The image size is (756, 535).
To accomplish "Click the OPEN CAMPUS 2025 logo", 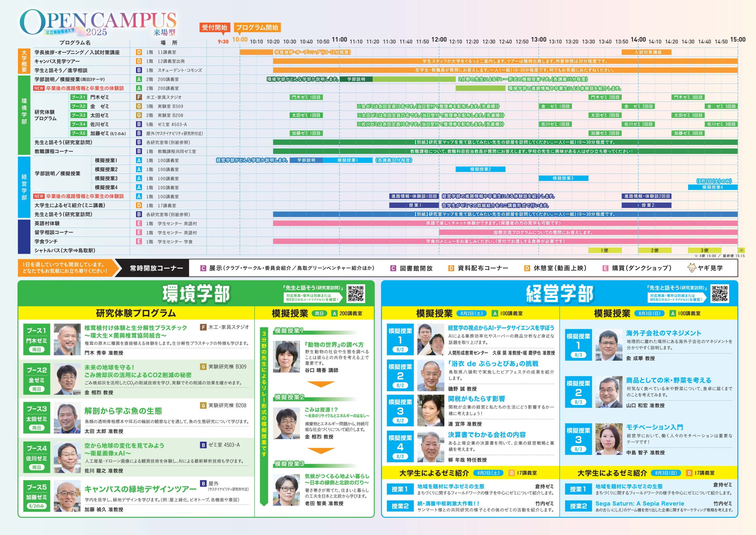I will (x=98, y=22).
